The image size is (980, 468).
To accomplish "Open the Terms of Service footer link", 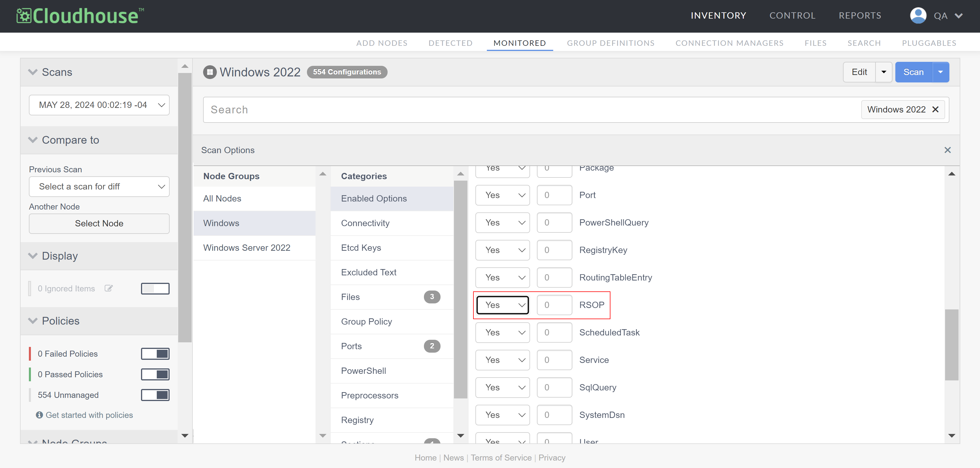I will pyautogui.click(x=501, y=458).
